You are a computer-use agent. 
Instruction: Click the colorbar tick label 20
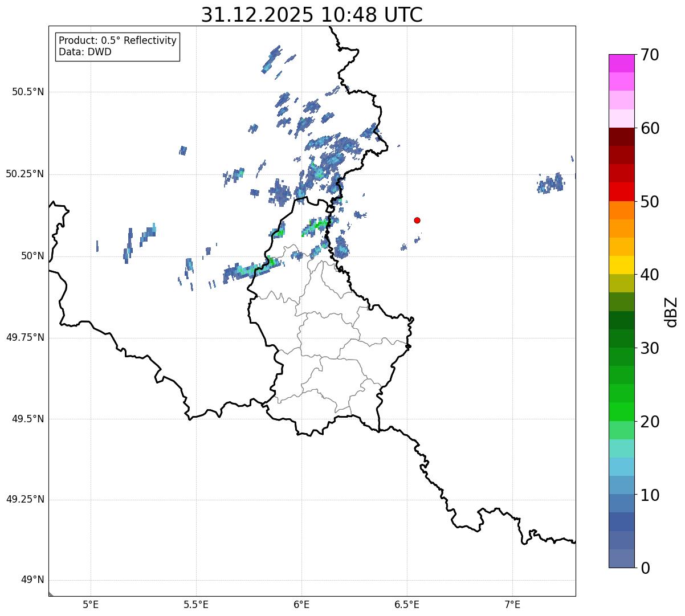point(650,422)
